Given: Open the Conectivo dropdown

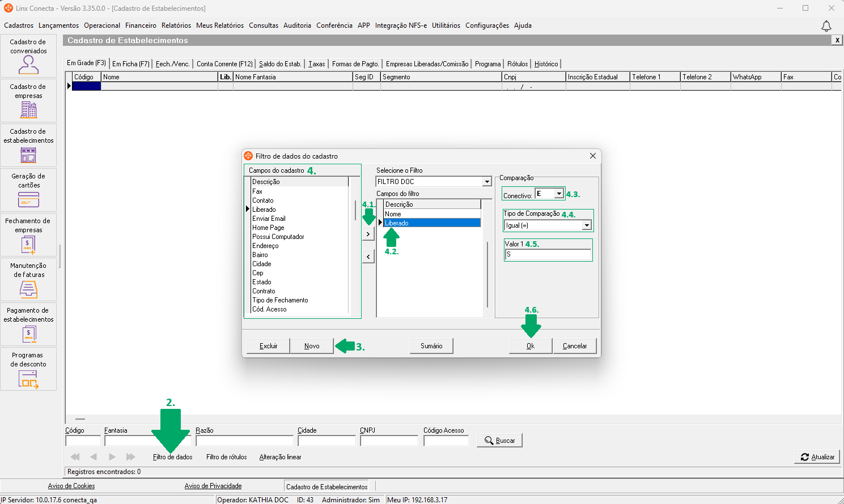Looking at the screenshot, I should [x=559, y=194].
